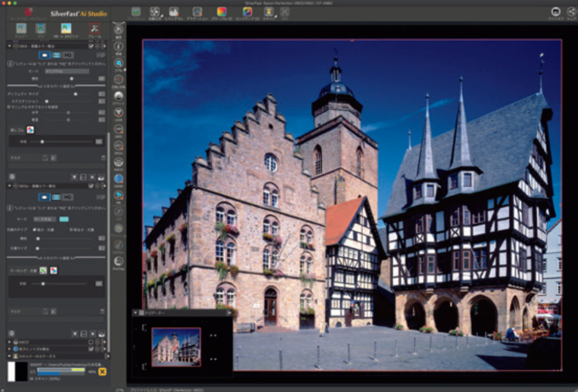Select the SRDx tool in vertical toolbar
The image size is (578, 392).
point(119,146)
